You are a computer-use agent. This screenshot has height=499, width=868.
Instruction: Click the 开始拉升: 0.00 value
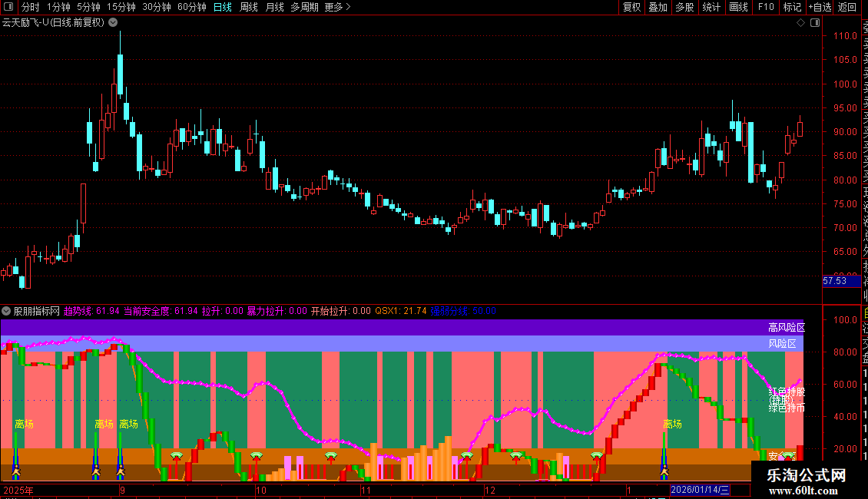click(x=341, y=311)
